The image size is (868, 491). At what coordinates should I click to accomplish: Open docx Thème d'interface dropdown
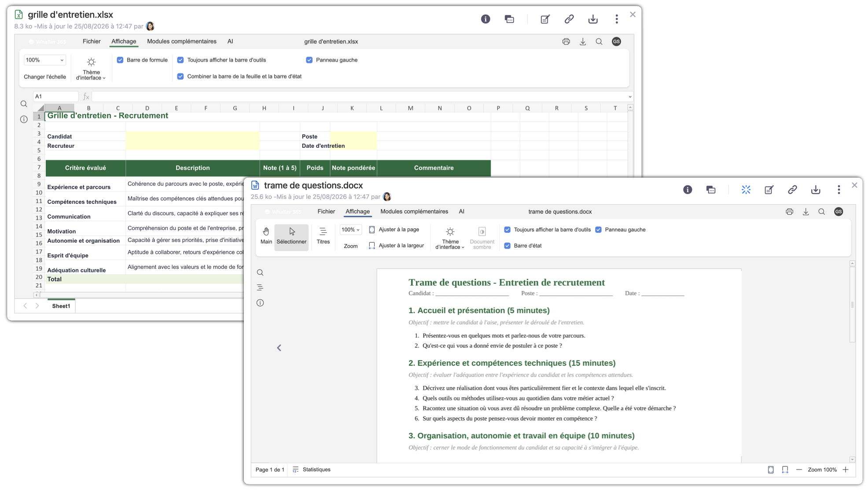tap(449, 238)
